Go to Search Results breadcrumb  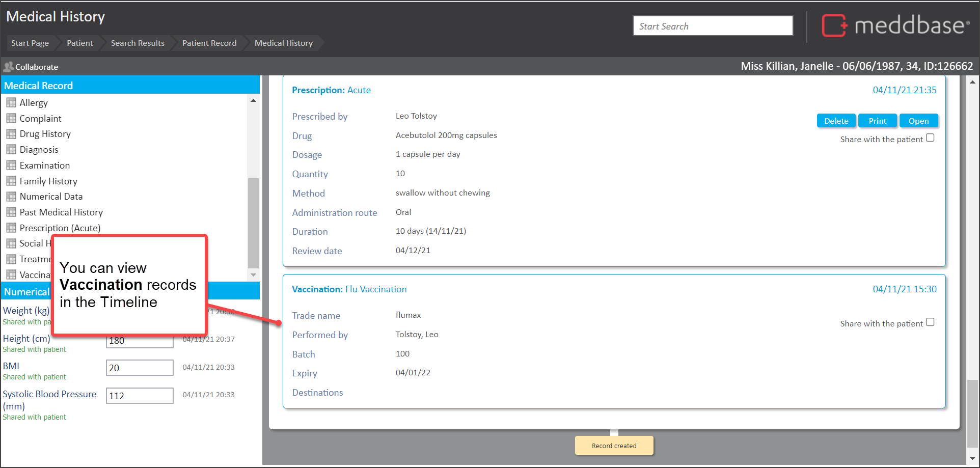138,43
